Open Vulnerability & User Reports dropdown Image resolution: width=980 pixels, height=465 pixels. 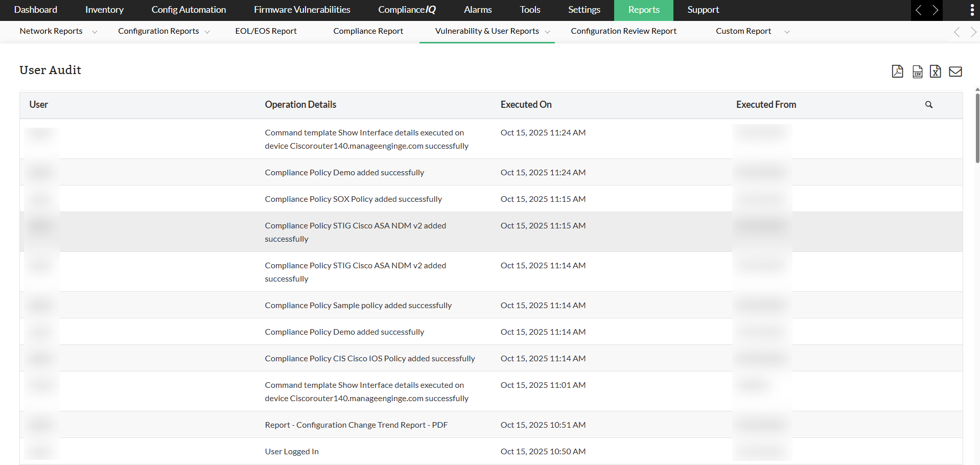(547, 32)
